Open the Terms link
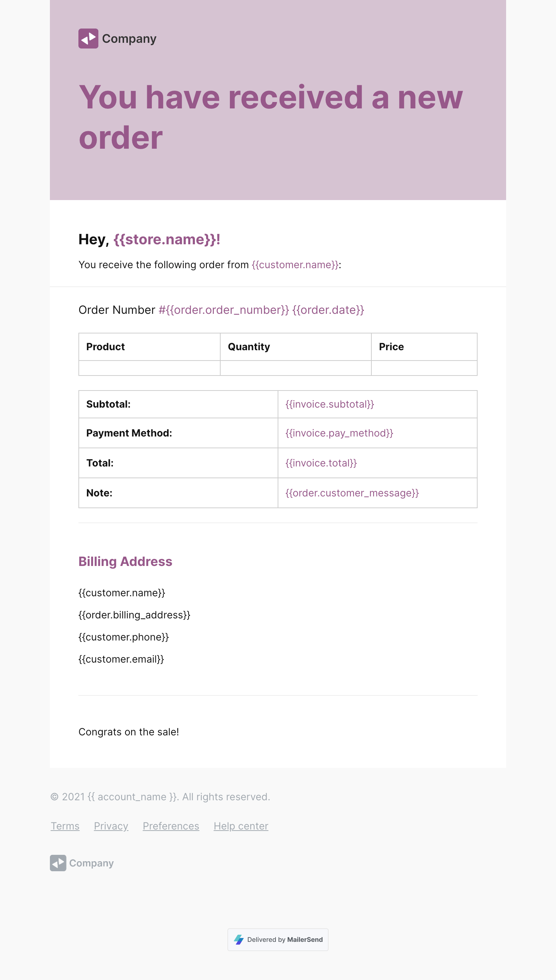Viewport: 556px width, 980px height. point(65,826)
